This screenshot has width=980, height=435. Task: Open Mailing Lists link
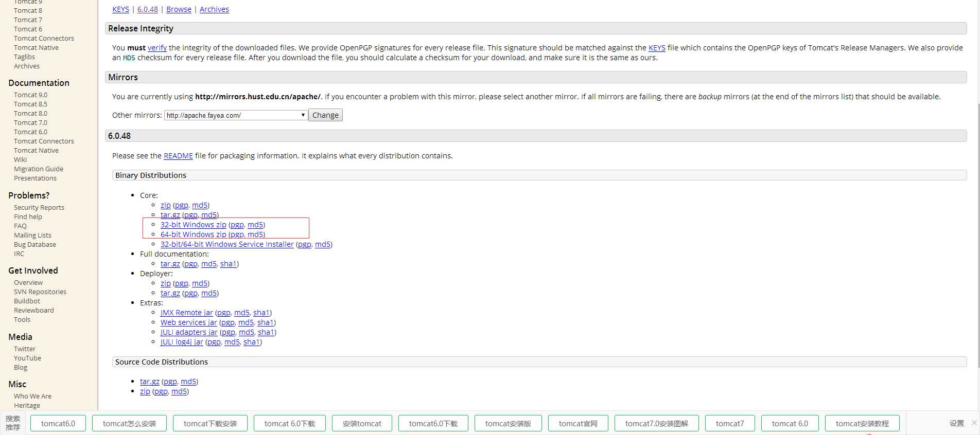tap(32, 235)
